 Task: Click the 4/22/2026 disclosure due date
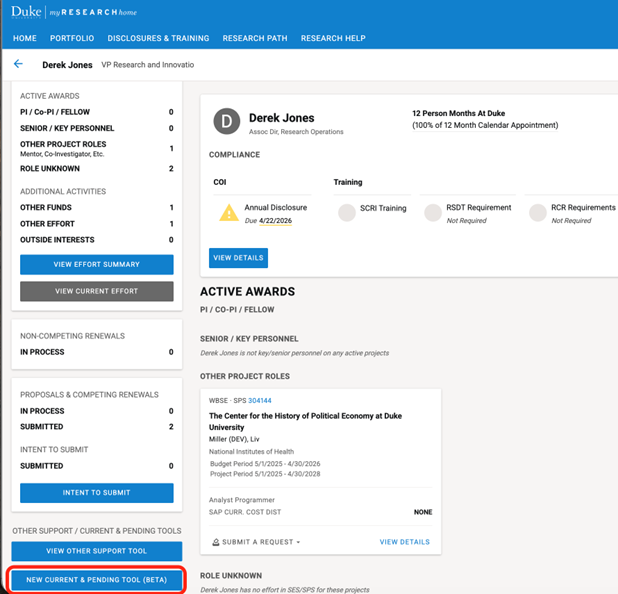coord(275,219)
